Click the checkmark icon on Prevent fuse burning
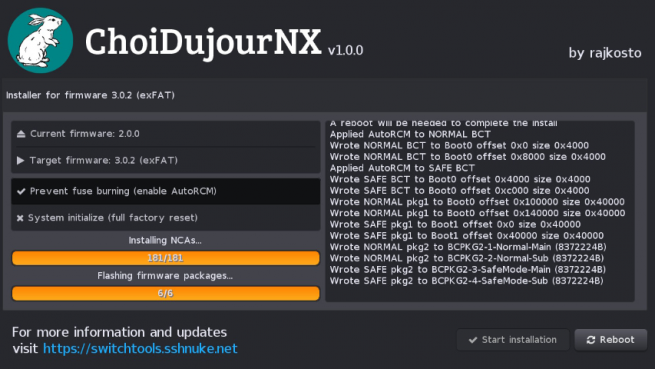The image size is (655, 369). tap(21, 191)
